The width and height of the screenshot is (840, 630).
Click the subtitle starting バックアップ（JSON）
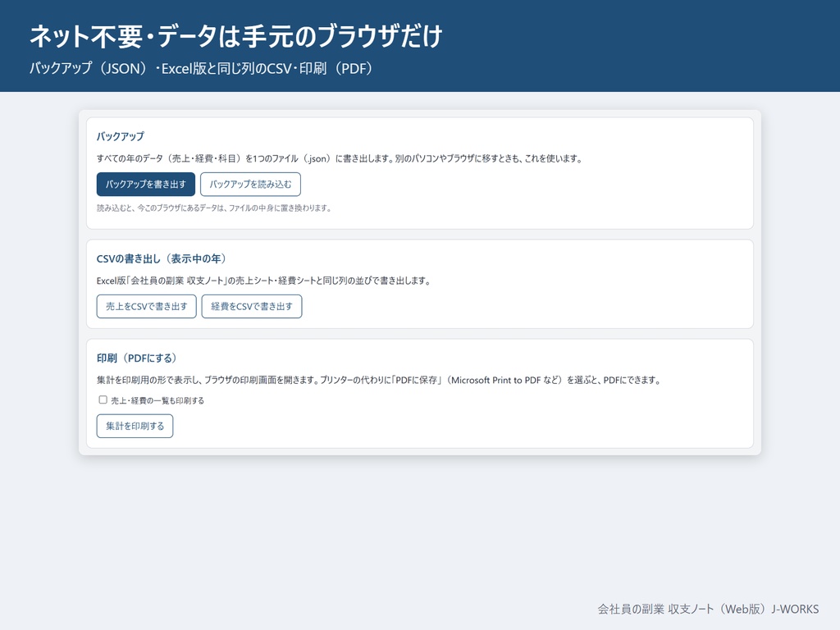201,69
